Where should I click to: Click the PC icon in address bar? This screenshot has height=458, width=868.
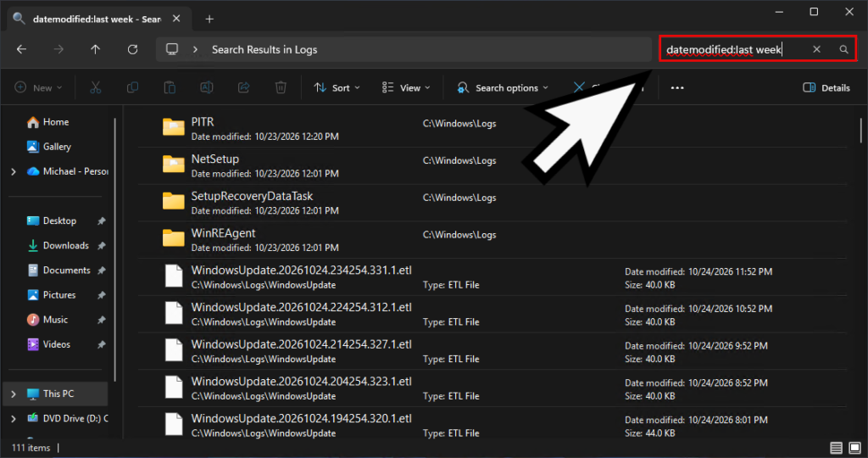click(x=172, y=49)
